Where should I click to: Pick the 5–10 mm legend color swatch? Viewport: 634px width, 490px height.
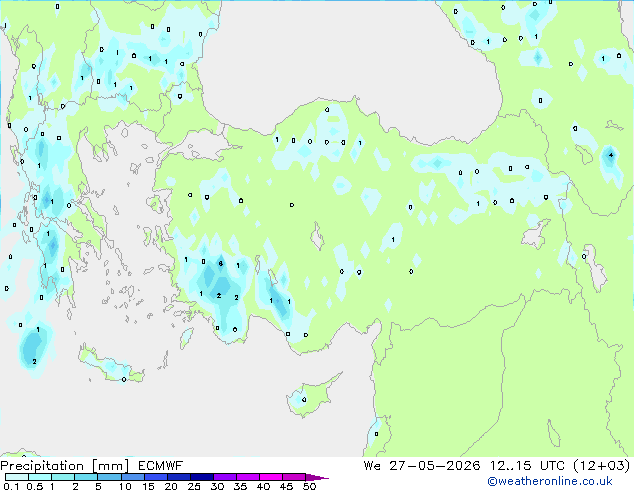click(x=109, y=477)
